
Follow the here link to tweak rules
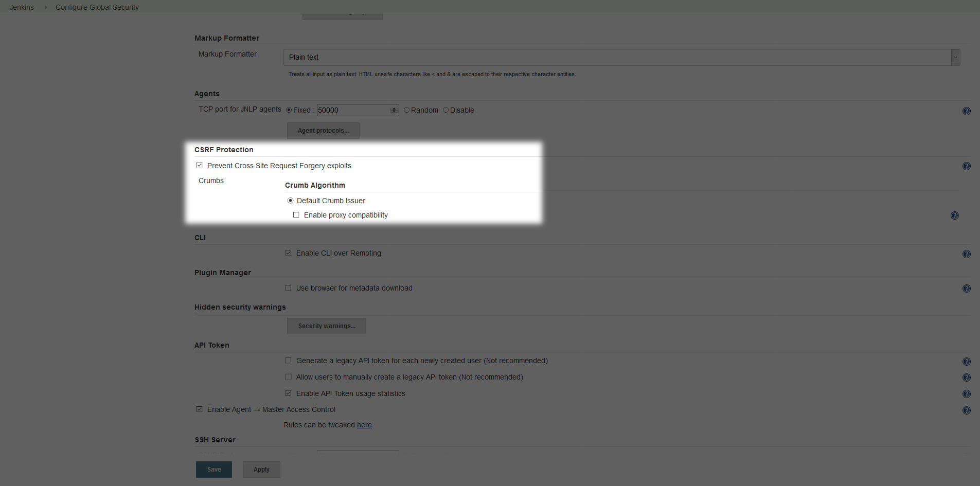click(x=364, y=425)
